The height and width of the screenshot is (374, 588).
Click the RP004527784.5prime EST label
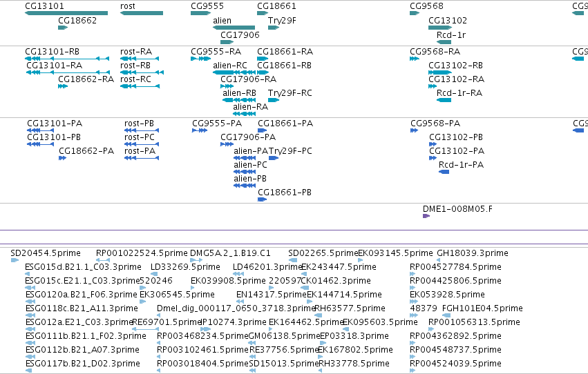455,267
